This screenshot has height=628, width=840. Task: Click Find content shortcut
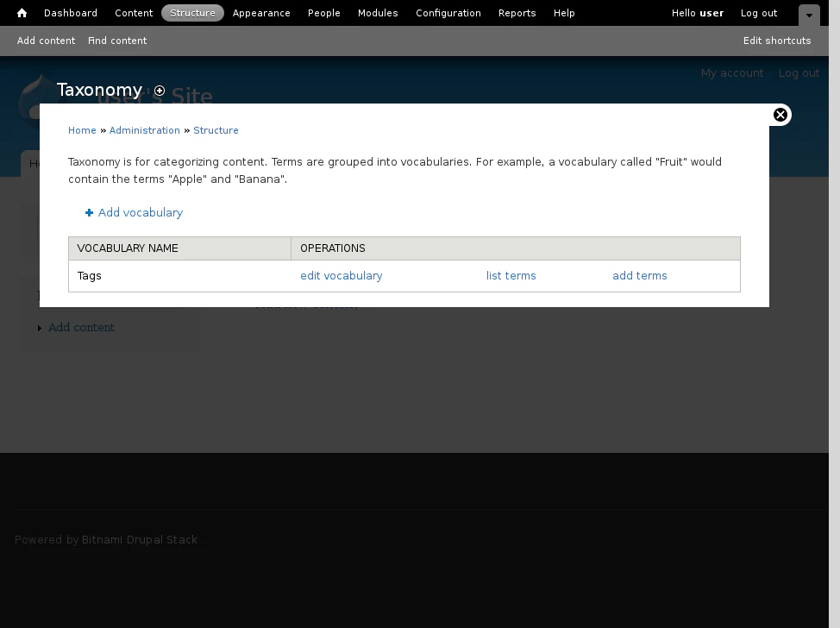tap(117, 41)
